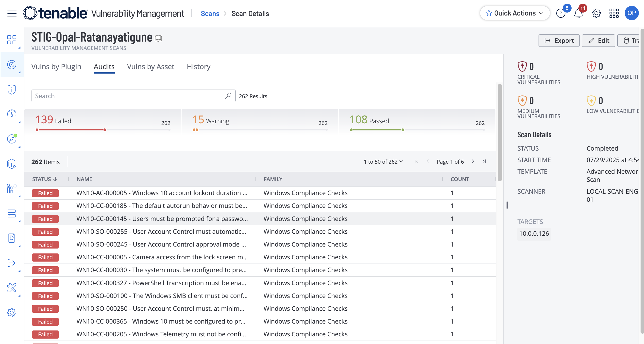Click the high vulnerabilities shield icon

(x=591, y=67)
